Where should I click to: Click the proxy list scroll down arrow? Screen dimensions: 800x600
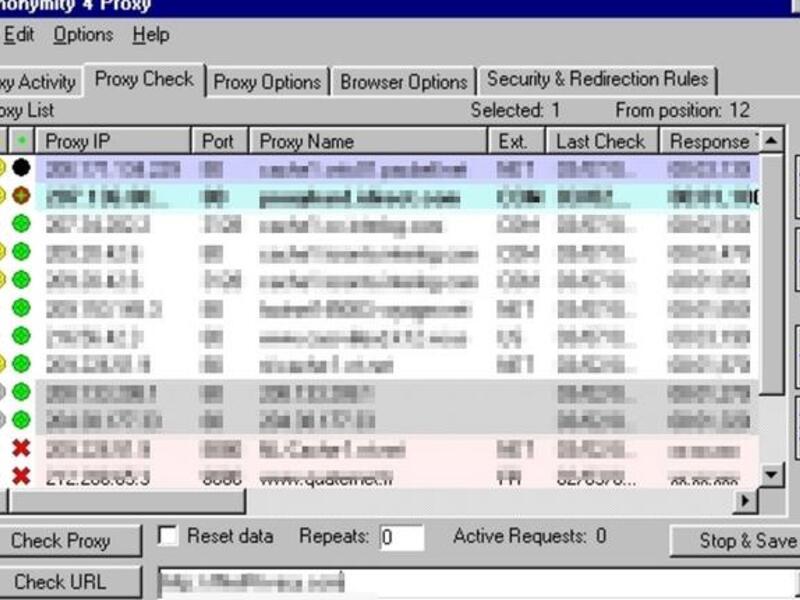[771, 475]
